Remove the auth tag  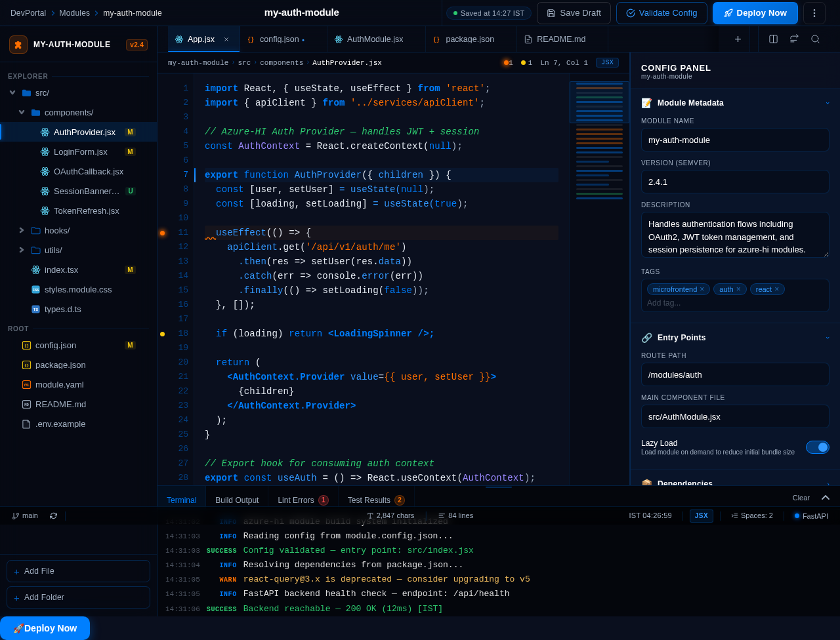(738, 289)
